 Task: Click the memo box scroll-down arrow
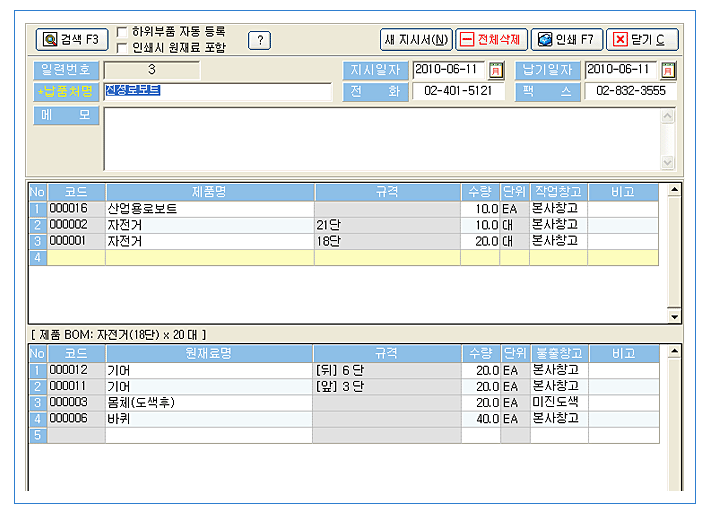pyautogui.click(x=667, y=162)
